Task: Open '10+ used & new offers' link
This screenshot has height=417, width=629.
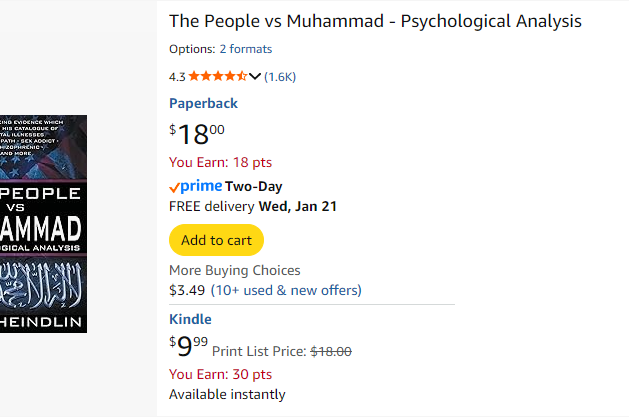Action: pos(286,290)
